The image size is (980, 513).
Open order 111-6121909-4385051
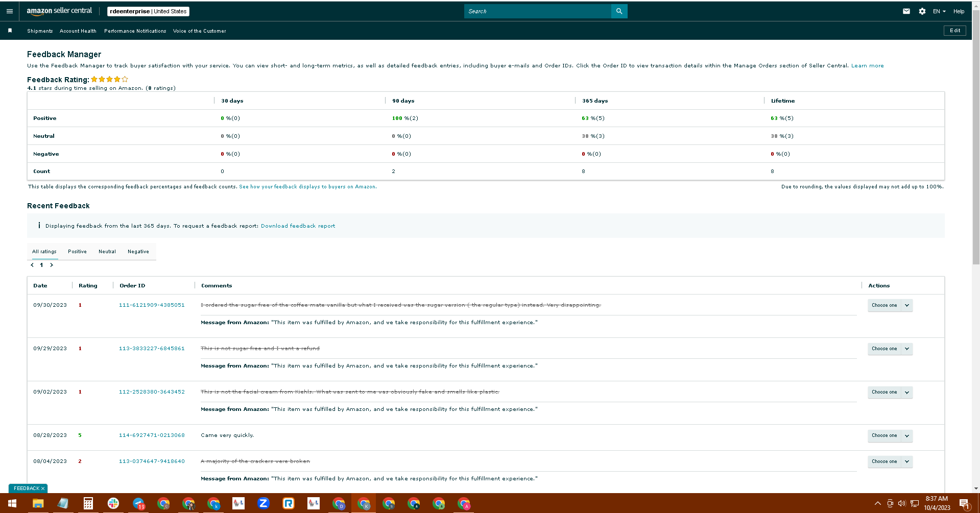coord(152,305)
